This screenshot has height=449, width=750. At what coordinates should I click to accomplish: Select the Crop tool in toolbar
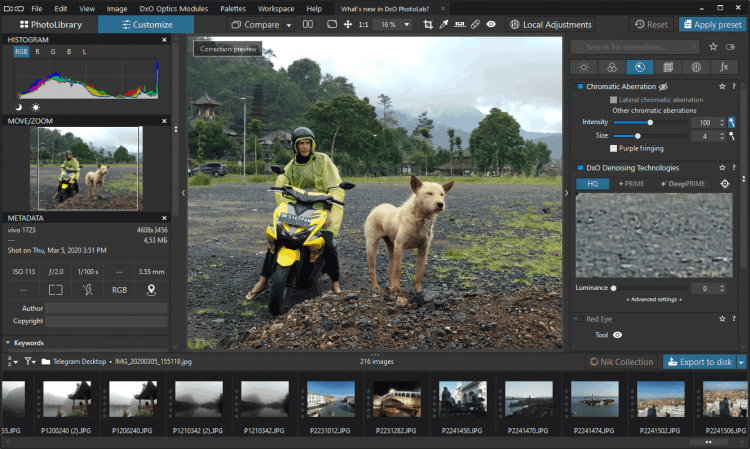pyautogui.click(x=428, y=24)
